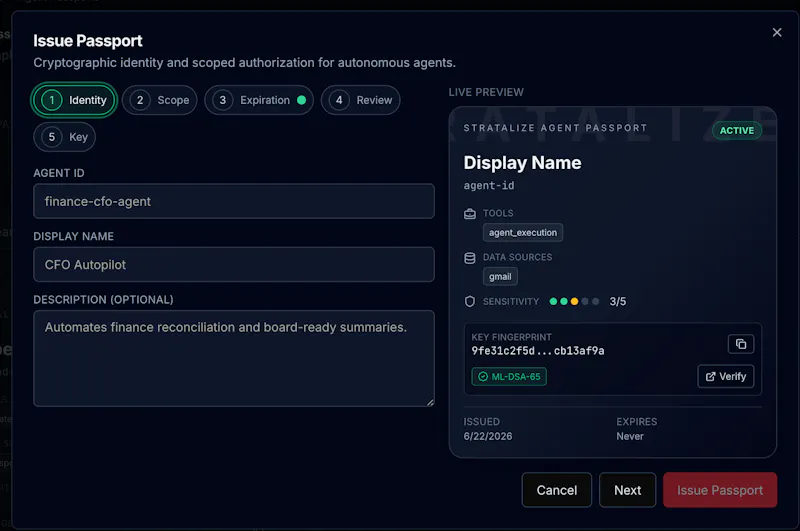Switch to the Key step tab
The height and width of the screenshot is (531, 800).
coord(64,137)
